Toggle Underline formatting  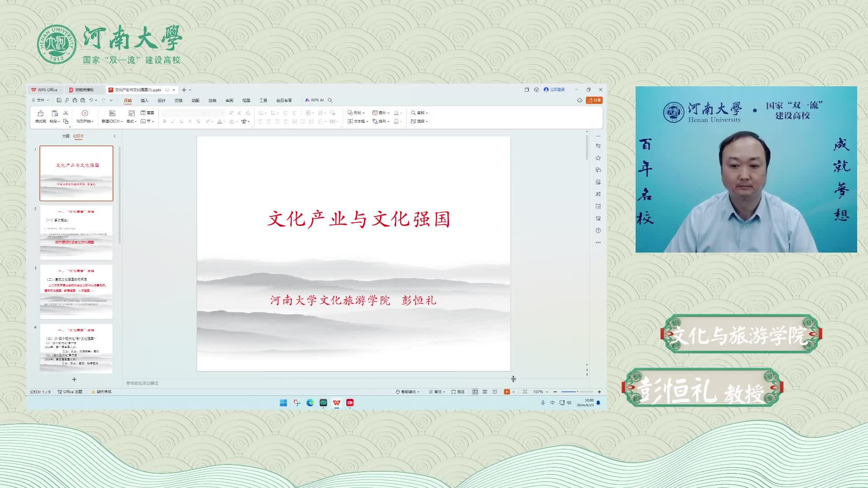coord(181,121)
